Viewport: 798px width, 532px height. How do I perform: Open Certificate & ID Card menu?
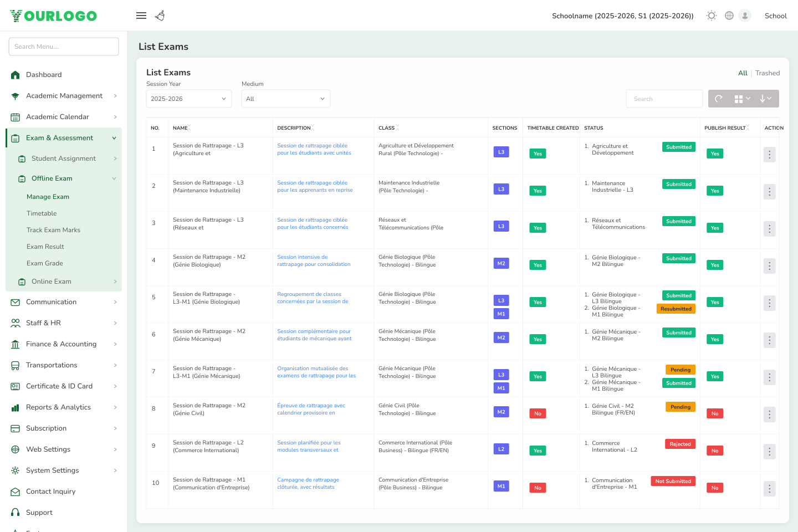pyautogui.click(x=64, y=386)
